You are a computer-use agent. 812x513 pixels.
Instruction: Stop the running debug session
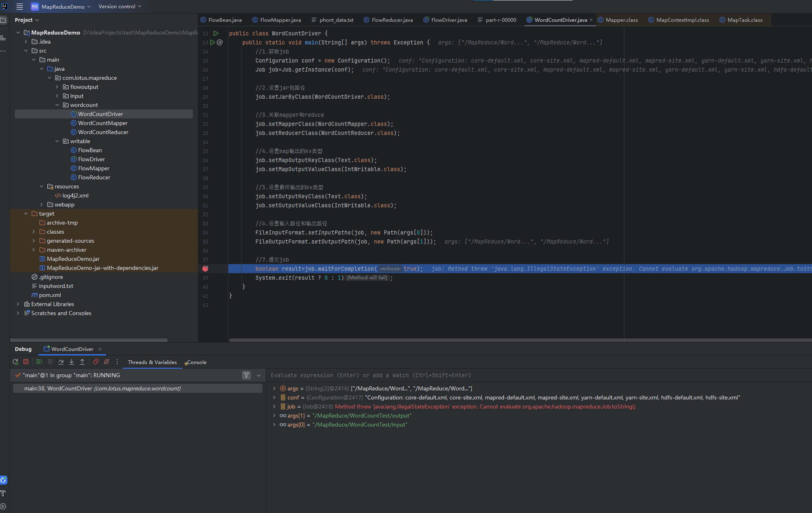coord(26,362)
